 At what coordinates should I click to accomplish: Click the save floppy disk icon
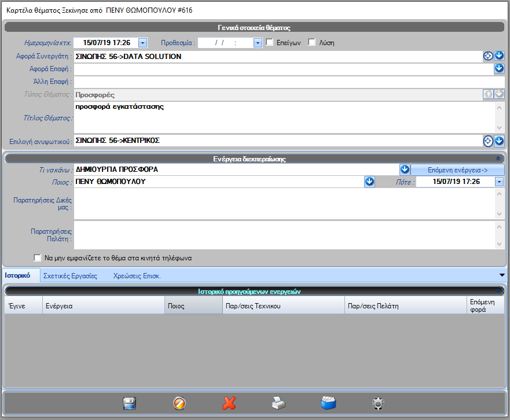[x=129, y=403]
